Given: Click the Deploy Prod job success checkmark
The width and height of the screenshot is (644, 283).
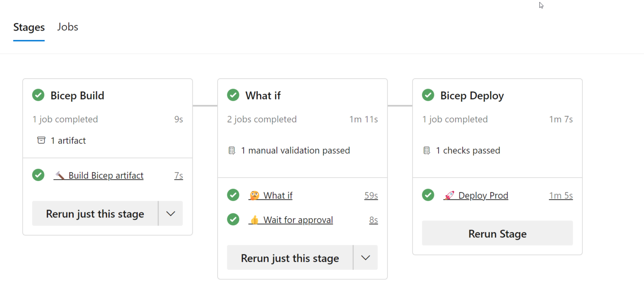Looking at the screenshot, I should pos(428,195).
